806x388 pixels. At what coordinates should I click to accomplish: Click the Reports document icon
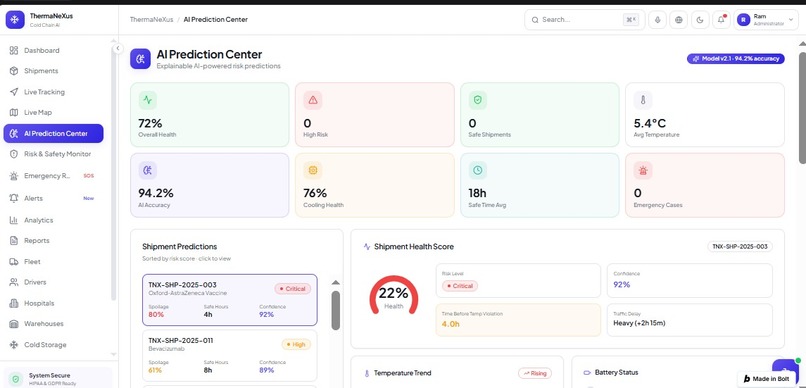point(14,241)
